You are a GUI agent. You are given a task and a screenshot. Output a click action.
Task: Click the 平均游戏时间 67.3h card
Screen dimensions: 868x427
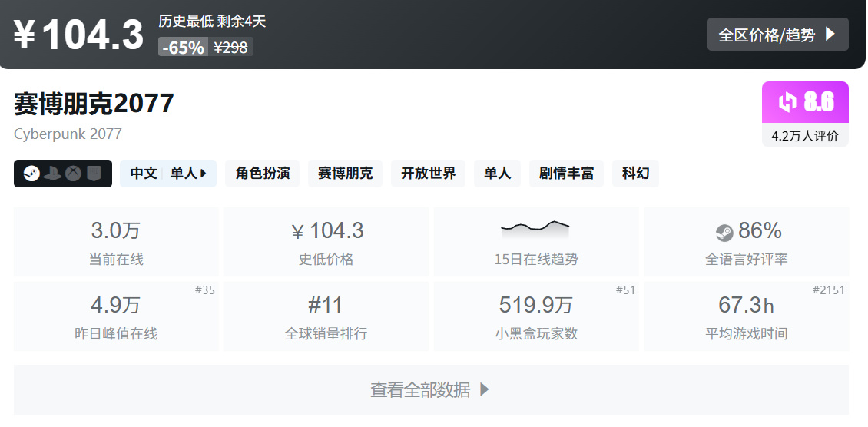point(746,316)
